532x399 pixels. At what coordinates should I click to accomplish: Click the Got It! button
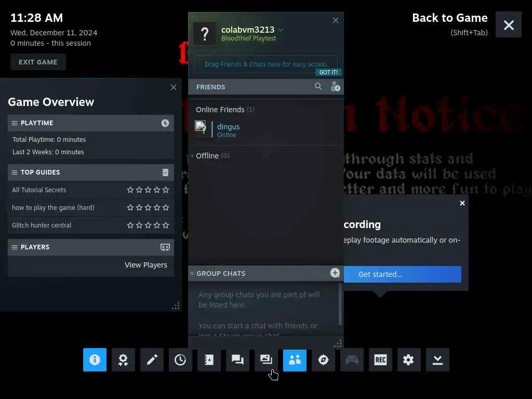point(328,72)
